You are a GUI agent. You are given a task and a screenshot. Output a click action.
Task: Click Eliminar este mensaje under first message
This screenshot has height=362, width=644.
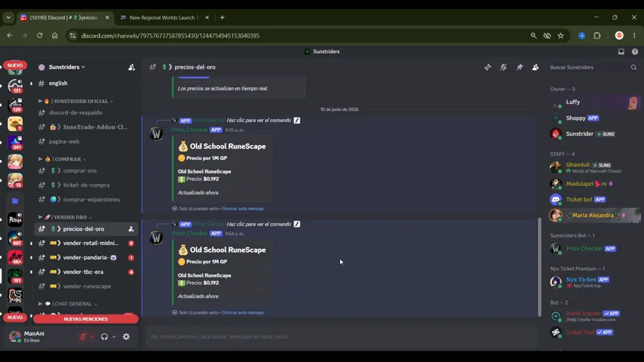pyautogui.click(x=242, y=209)
